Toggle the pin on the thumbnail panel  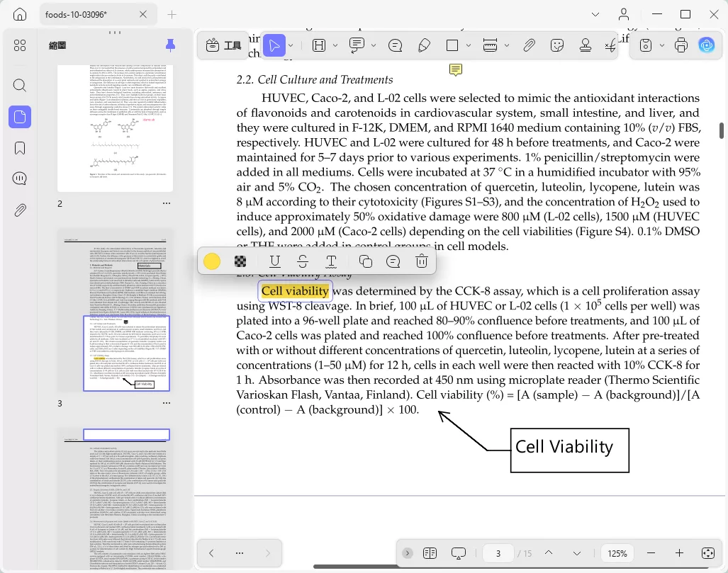tap(170, 45)
